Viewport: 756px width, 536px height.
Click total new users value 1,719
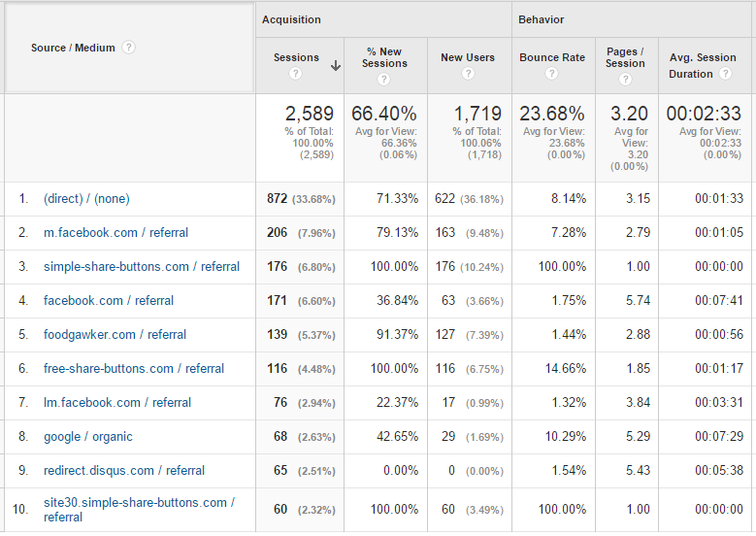point(477,114)
